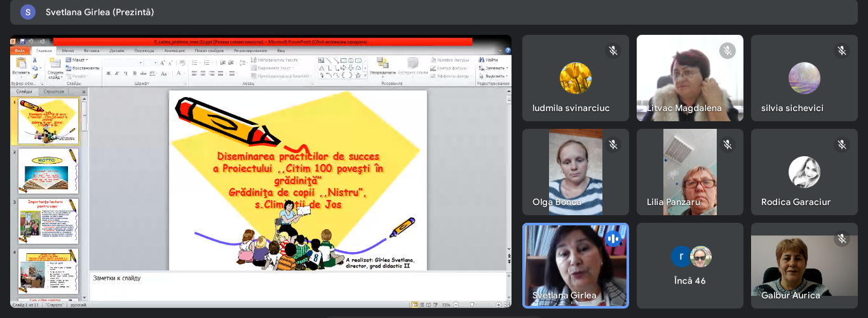Click the Restore (Восстановить) slide button
Screen dimensions: 868x318
pyautogui.click(x=83, y=68)
